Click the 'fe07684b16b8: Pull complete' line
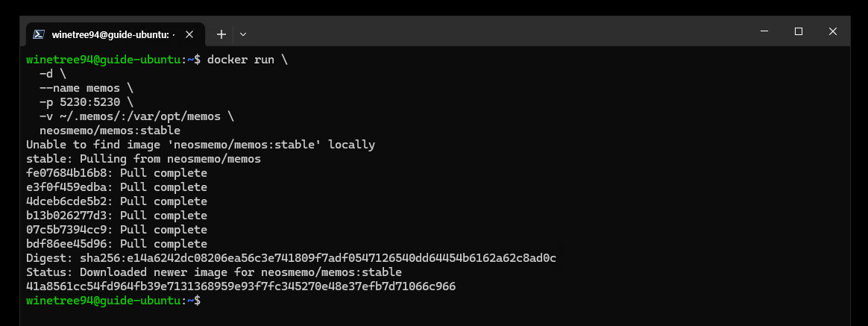 (x=116, y=173)
